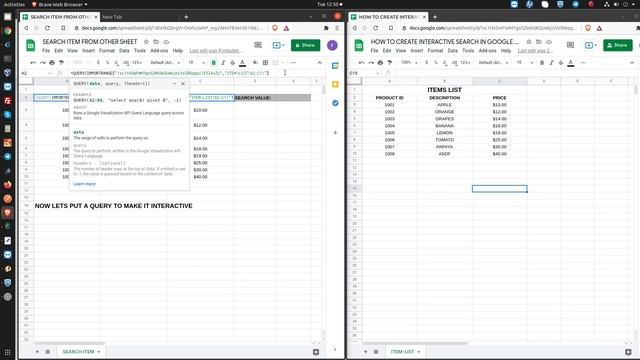
Task: Collapse the menus in left spreadsheet toolbar
Action: 320,62
